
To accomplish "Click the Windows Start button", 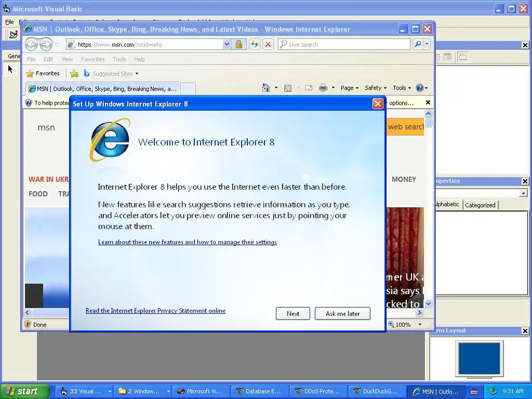I will tap(25, 391).
